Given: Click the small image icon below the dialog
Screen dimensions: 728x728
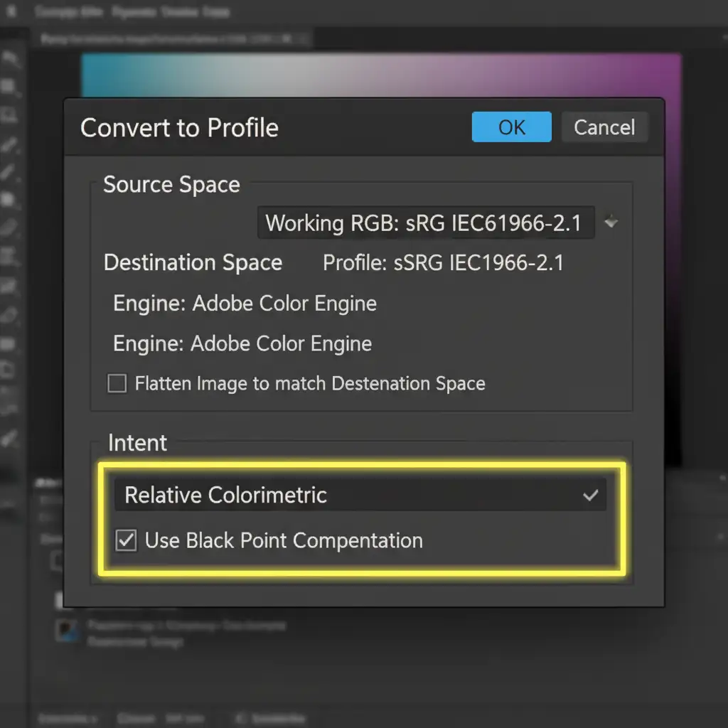Looking at the screenshot, I should click(x=65, y=628).
